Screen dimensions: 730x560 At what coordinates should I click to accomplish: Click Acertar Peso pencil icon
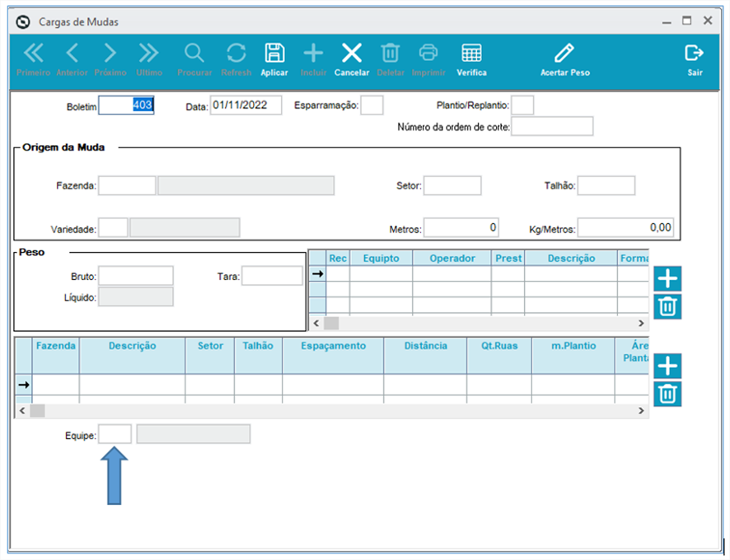564,59
